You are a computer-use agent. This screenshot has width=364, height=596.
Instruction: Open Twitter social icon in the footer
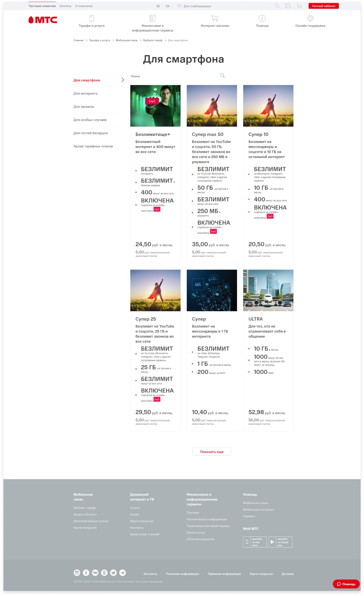[113, 573]
